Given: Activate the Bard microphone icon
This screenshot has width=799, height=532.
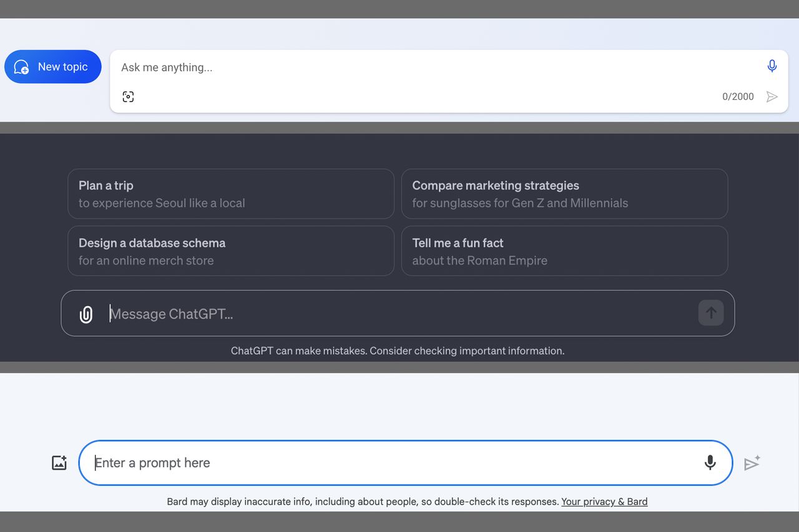Looking at the screenshot, I should [x=710, y=463].
